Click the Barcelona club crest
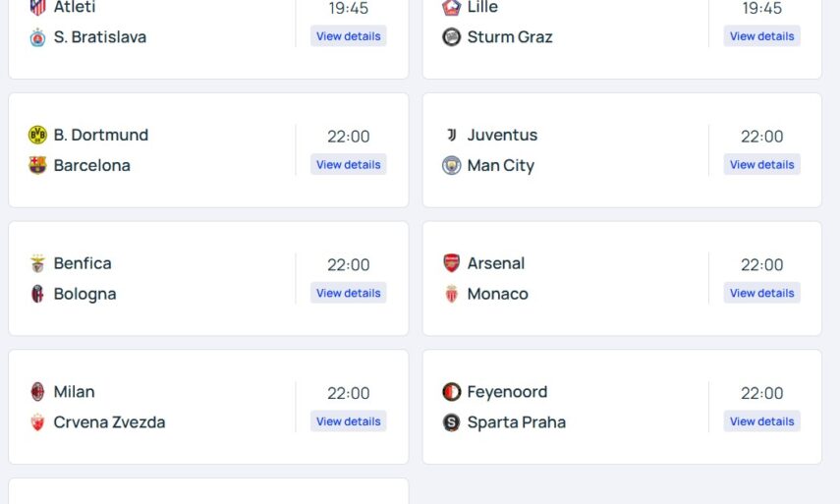This screenshot has height=504, width=840. pyautogui.click(x=37, y=165)
